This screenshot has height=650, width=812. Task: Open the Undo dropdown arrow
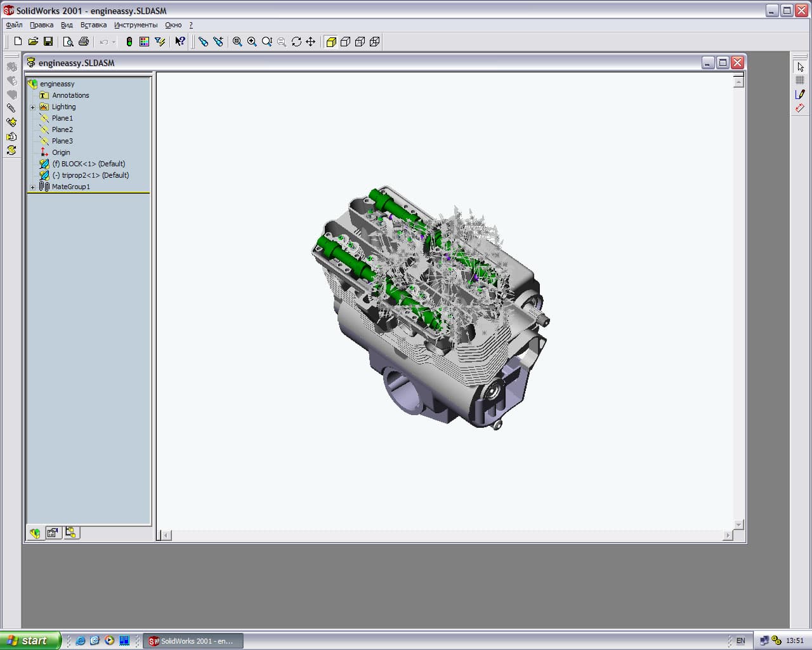(x=114, y=42)
